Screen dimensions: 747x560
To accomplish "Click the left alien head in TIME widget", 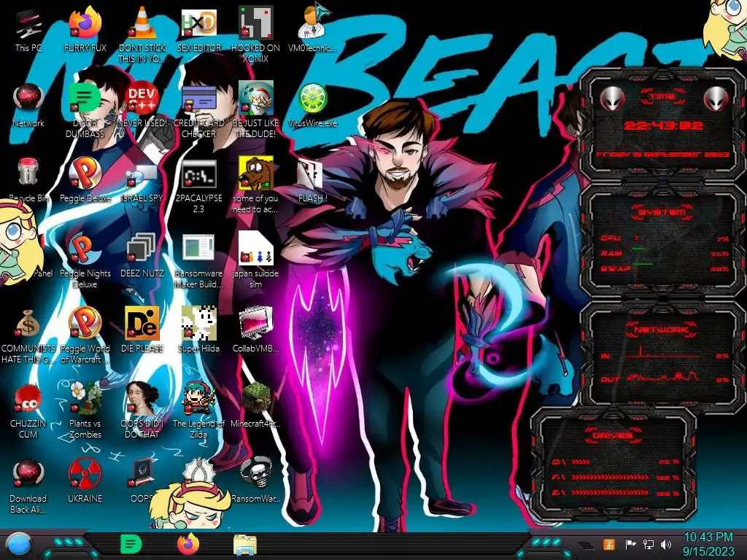I will point(612,98).
